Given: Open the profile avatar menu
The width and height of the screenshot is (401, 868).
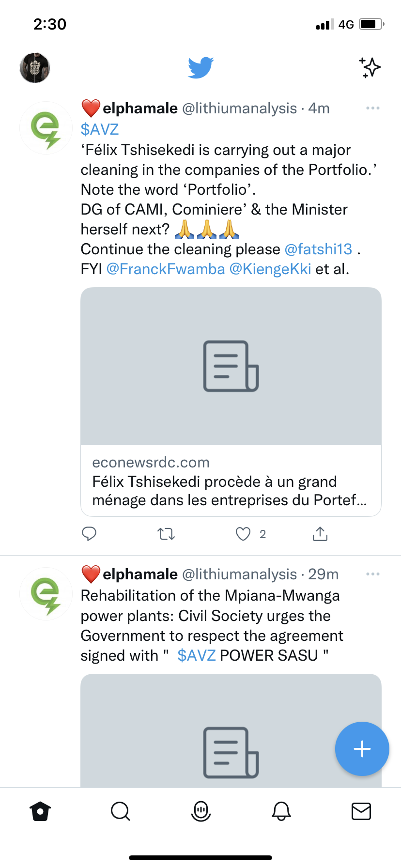Looking at the screenshot, I should point(35,68).
